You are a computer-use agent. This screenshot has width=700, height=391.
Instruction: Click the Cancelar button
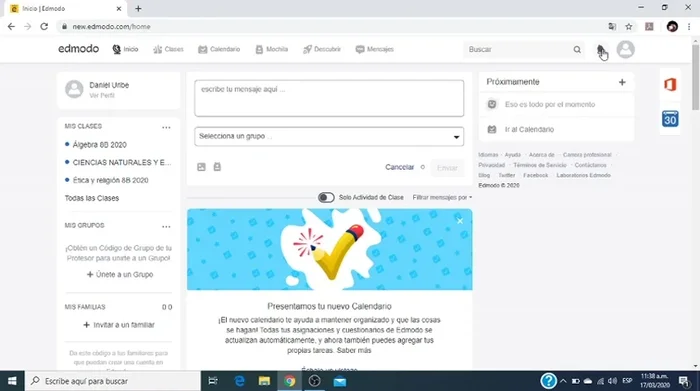[x=400, y=167]
